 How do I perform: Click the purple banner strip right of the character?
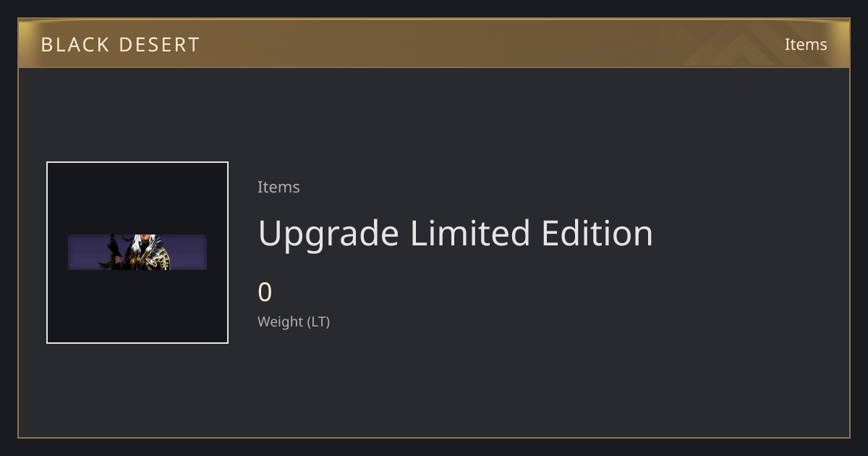(x=190, y=252)
